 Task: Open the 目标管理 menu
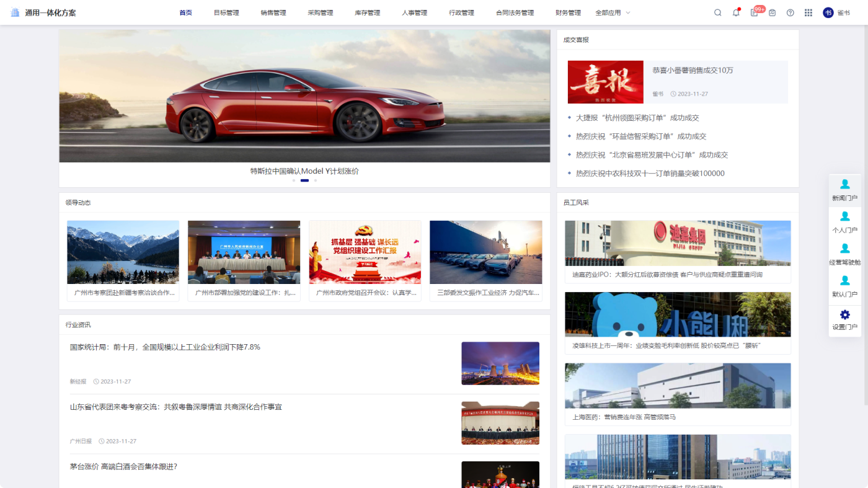[226, 12]
